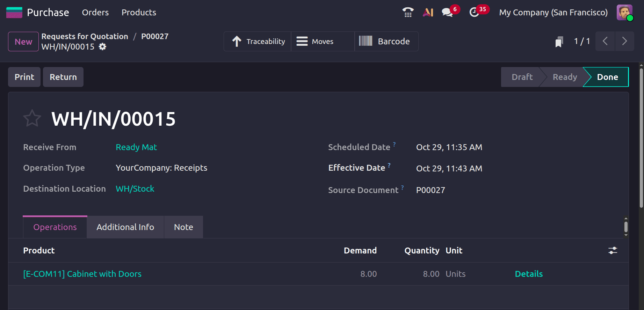Click the main page vertical scrollbar
Viewport: 644px width, 310px height.
tap(641, 139)
